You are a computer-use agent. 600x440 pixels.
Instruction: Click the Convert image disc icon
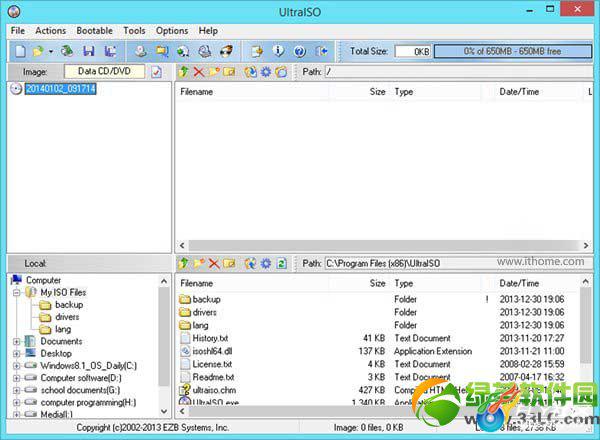click(183, 51)
